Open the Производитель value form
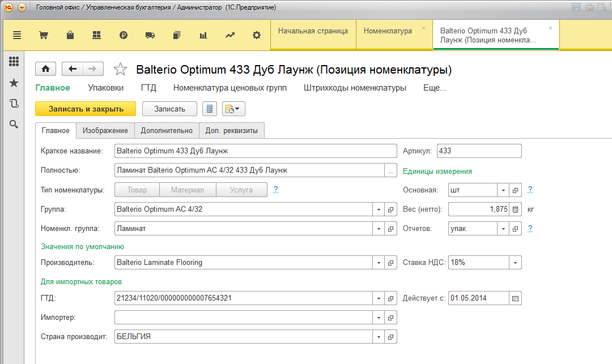This screenshot has height=364, width=612. point(390,263)
